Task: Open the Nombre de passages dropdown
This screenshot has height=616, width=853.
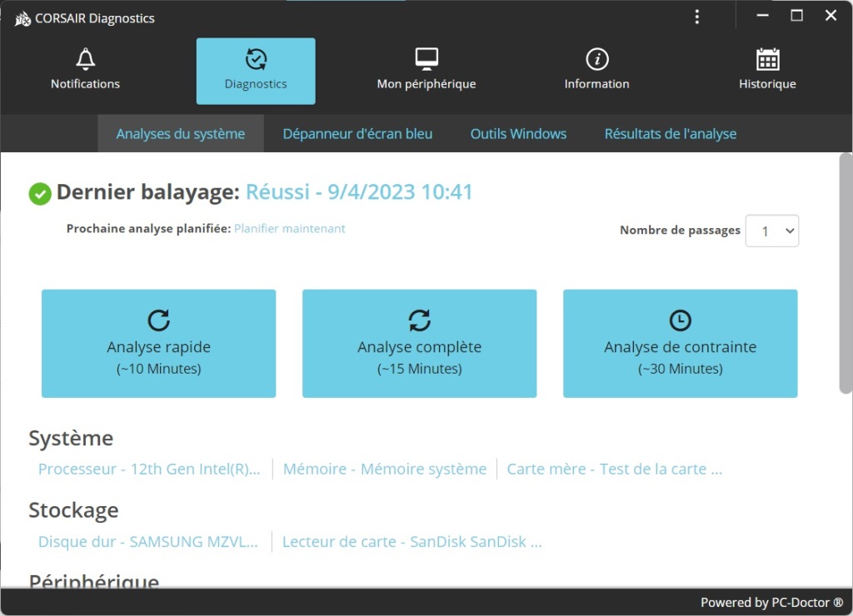Action: pyautogui.click(x=772, y=231)
